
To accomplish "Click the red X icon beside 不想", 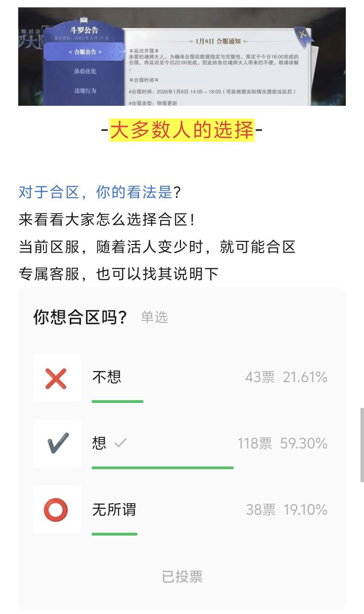I will tap(57, 378).
